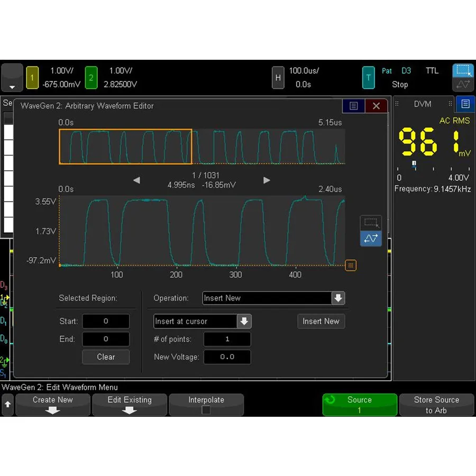Click the teal trigger T icon
The width and height of the screenshot is (476, 476).
368,77
